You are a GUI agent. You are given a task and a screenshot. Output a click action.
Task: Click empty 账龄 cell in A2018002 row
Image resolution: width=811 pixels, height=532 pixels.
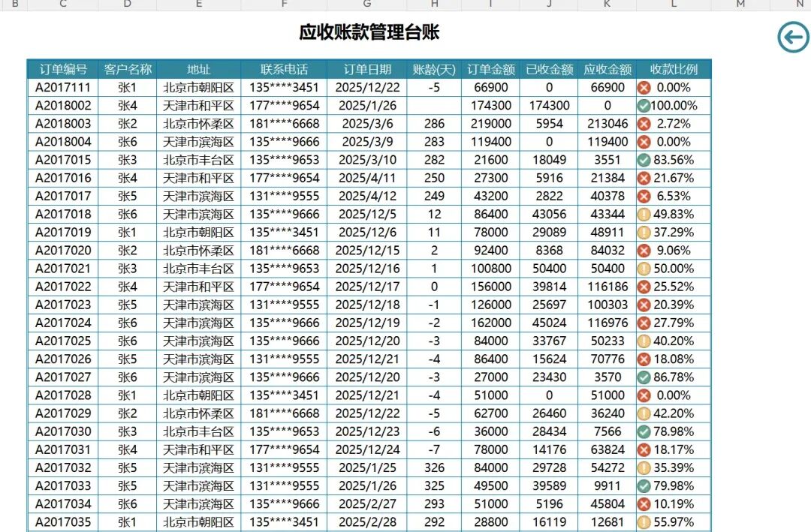click(x=434, y=106)
